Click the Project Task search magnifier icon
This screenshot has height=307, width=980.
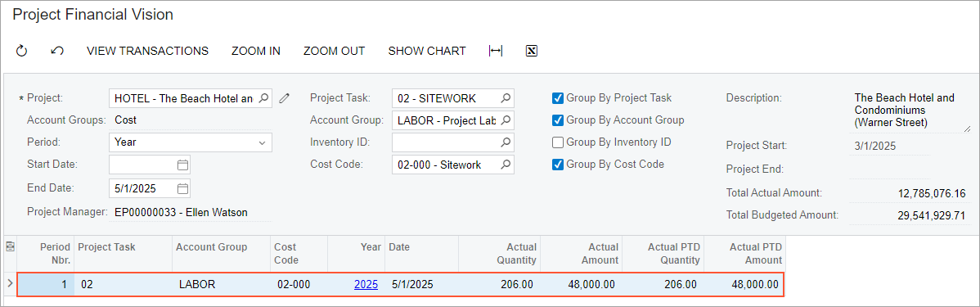point(506,97)
